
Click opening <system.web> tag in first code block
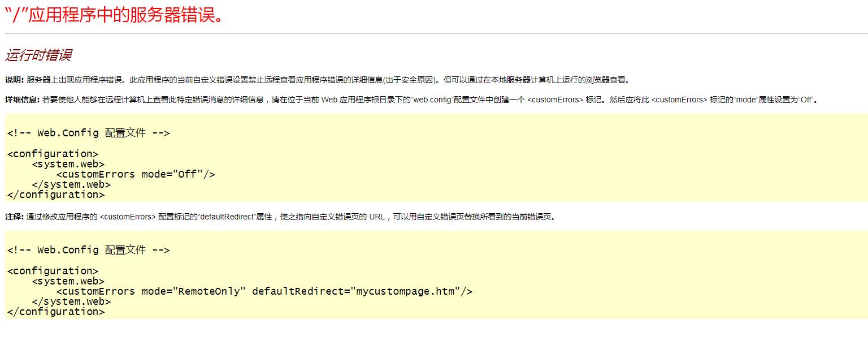pos(68,164)
